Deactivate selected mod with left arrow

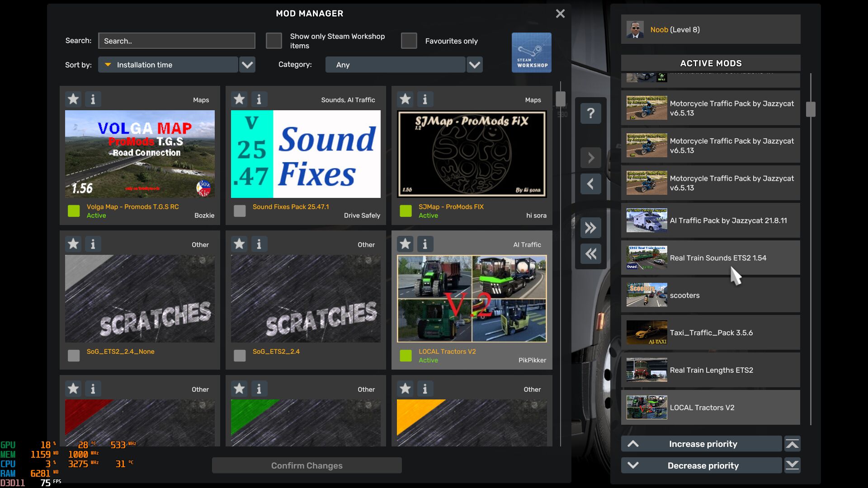point(590,184)
